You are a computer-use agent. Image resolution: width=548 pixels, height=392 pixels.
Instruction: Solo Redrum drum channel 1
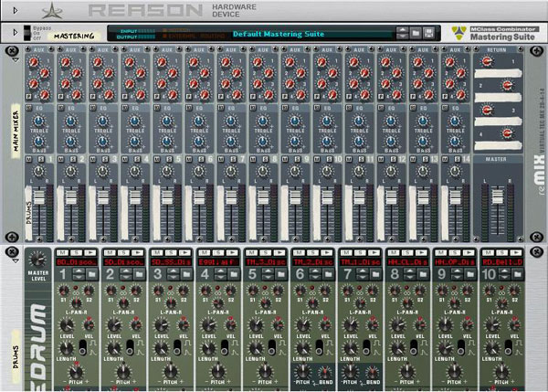click(76, 252)
